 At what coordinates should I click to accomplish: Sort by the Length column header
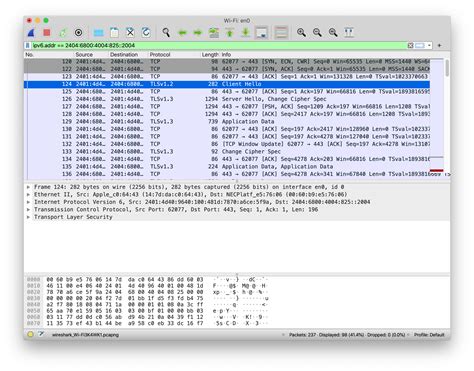tap(210, 54)
